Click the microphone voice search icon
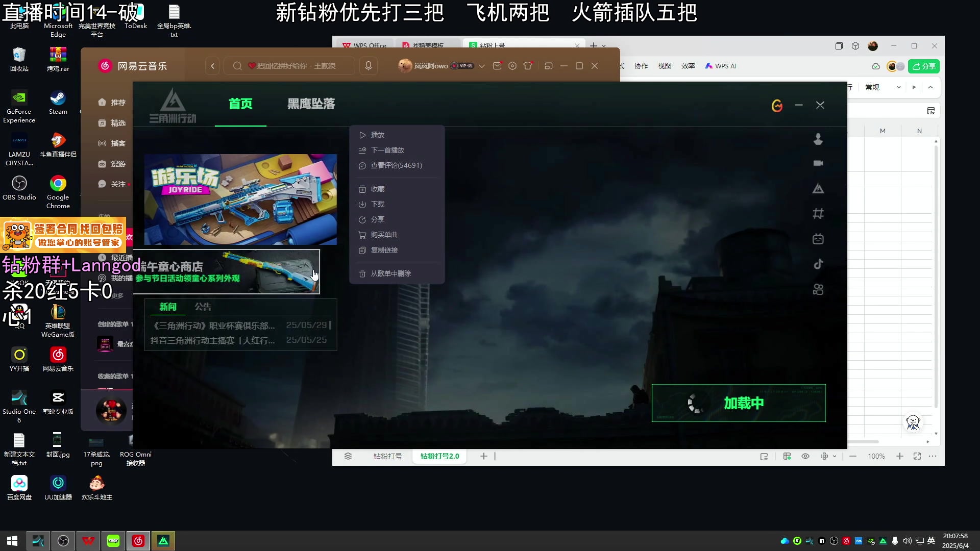The height and width of the screenshot is (551, 980). pos(368,66)
